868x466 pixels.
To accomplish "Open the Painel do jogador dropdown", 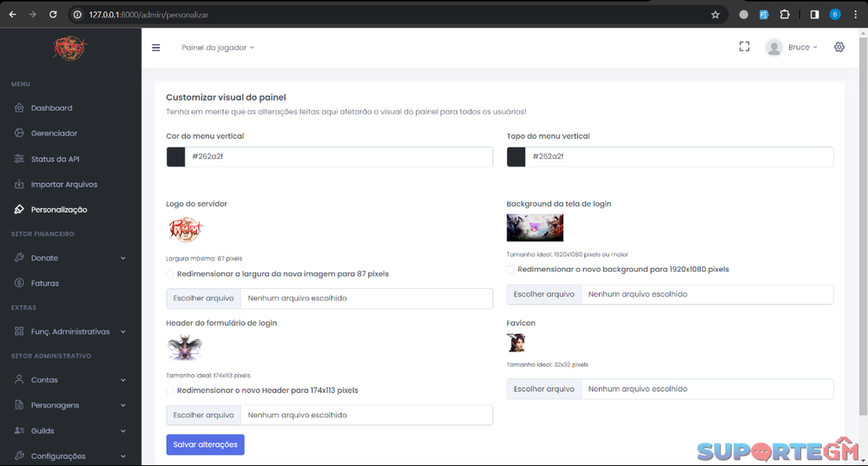I will pyautogui.click(x=218, y=48).
